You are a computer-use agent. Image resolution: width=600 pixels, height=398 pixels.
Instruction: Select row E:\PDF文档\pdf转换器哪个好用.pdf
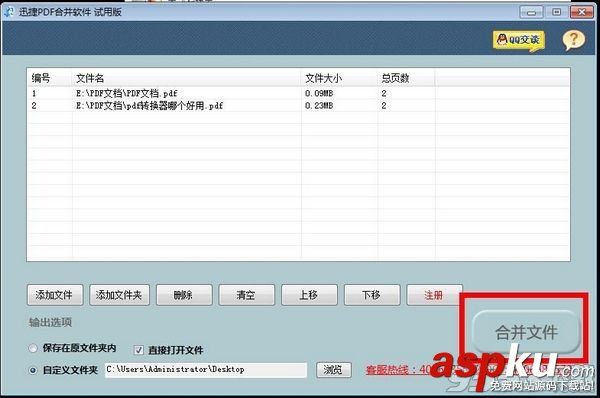click(x=298, y=106)
